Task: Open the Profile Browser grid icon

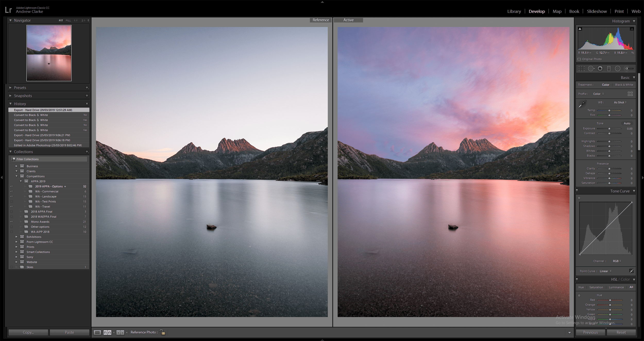Action: (x=630, y=94)
